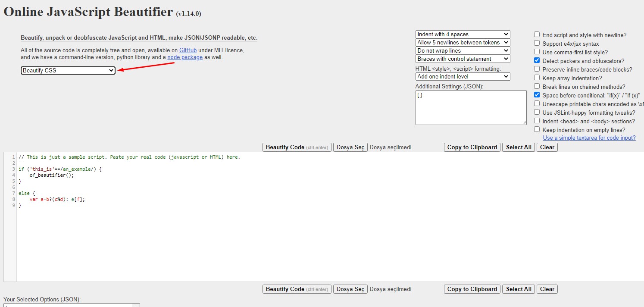
Task: Enable 'Support e4x/jsx syntax' option
Action: [x=537, y=43]
